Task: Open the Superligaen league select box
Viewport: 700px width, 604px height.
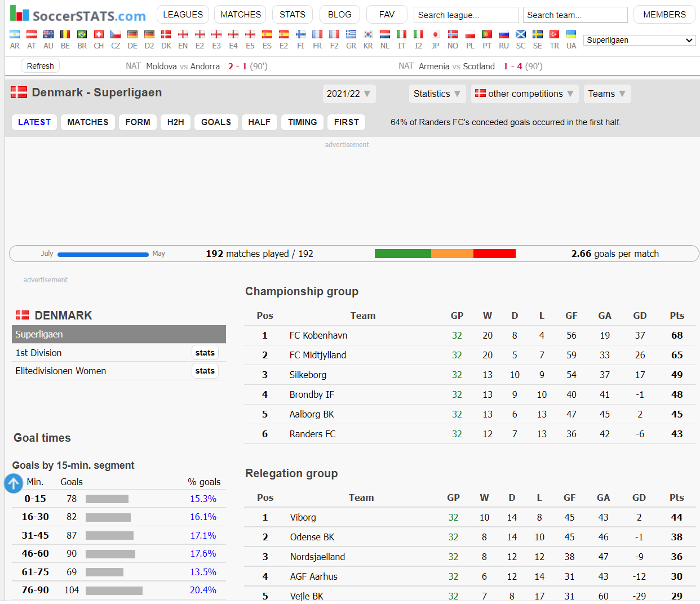Action: [x=640, y=40]
